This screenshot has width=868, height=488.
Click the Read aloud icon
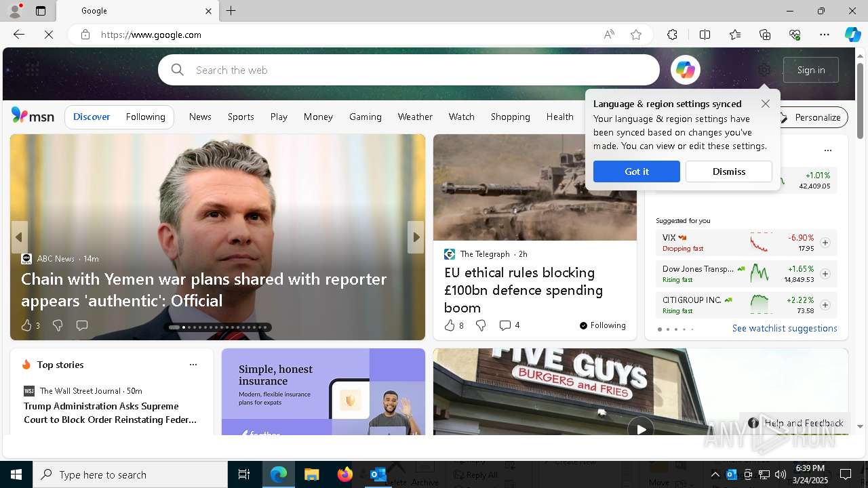[x=609, y=35]
